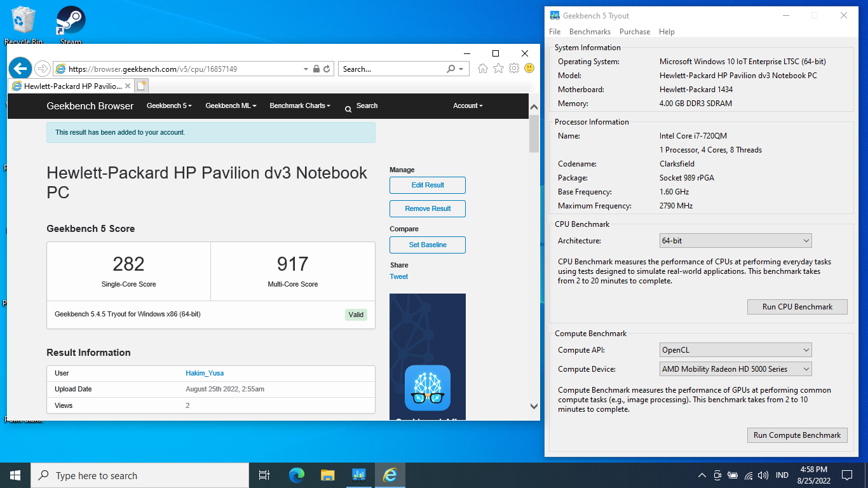The image size is (868, 488).
Task: Open the Purchase menu in Geekbench
Action: click(x=635, y=32)
